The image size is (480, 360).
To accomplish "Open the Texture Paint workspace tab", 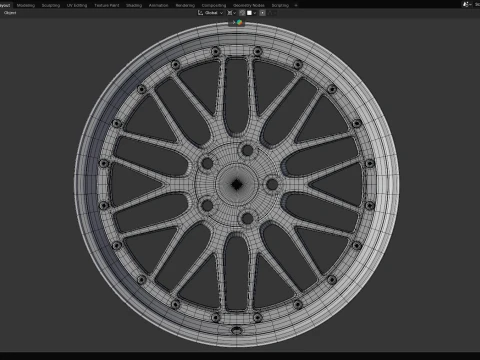I will [x=107, y=5].
